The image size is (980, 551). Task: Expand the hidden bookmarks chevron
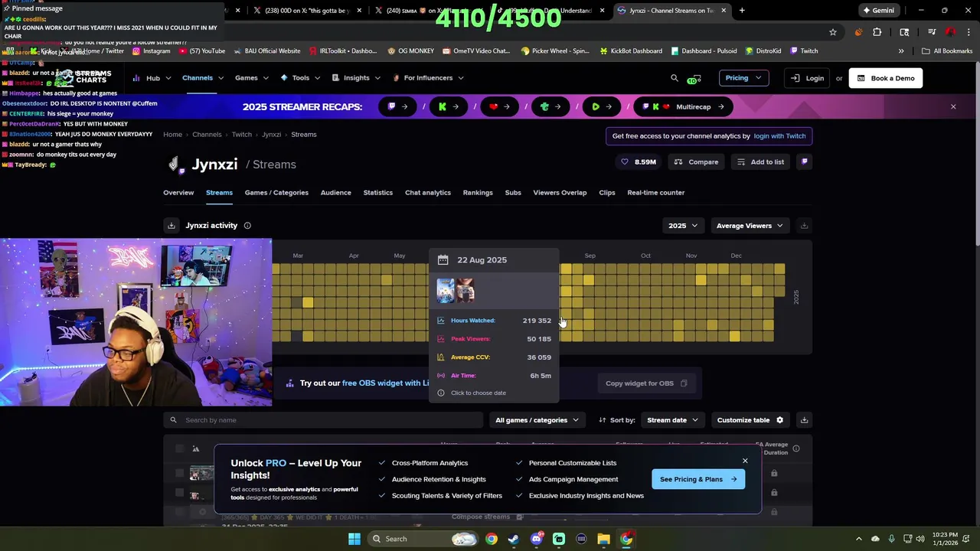click(901, 51)
